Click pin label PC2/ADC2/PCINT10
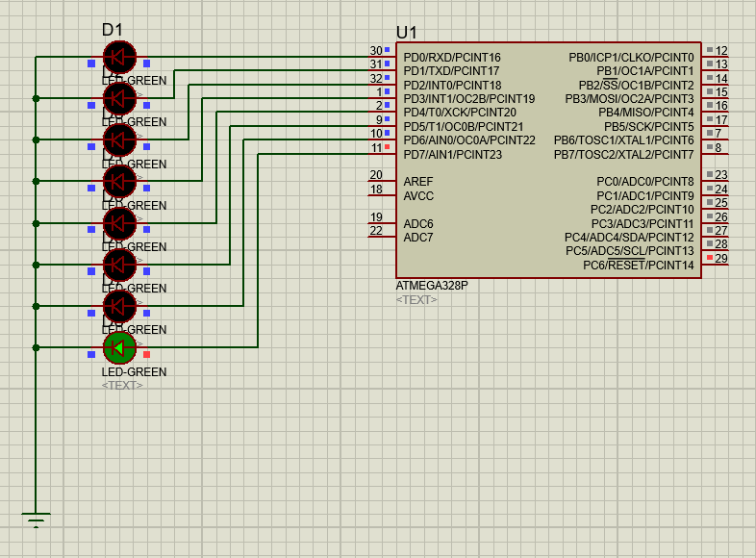 coord(643,210)
